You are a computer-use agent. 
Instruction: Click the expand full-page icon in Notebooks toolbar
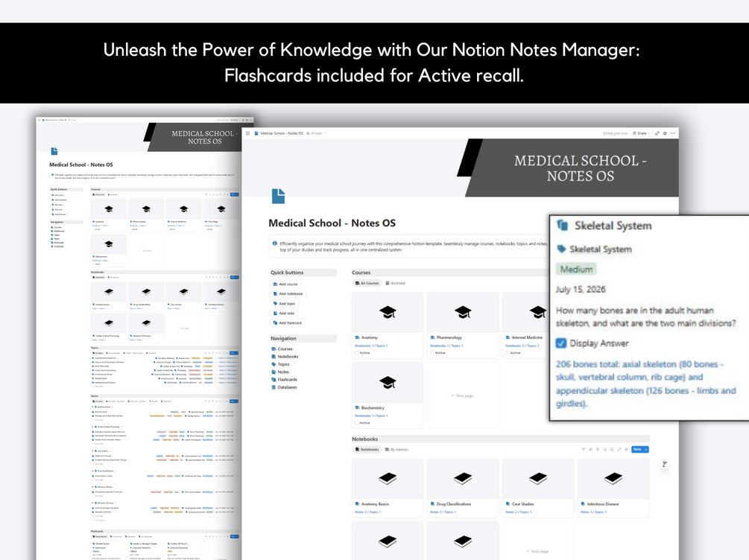tap(619, 449)
